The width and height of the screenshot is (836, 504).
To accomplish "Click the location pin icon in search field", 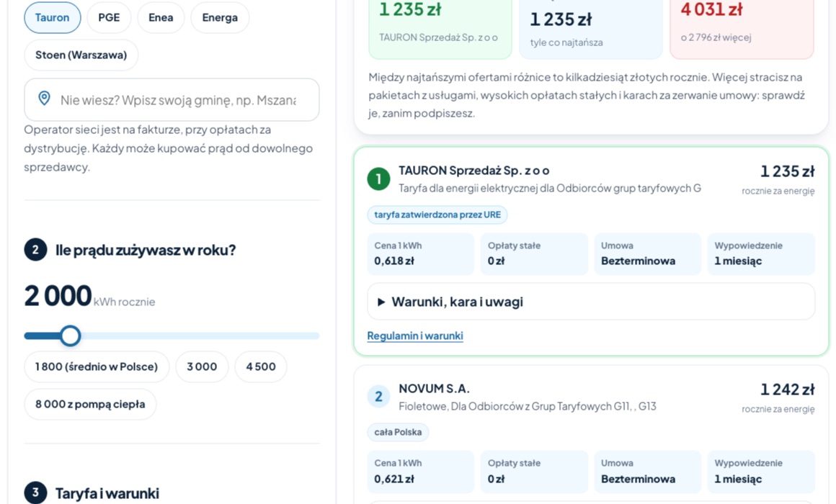I will coord(44,99).
